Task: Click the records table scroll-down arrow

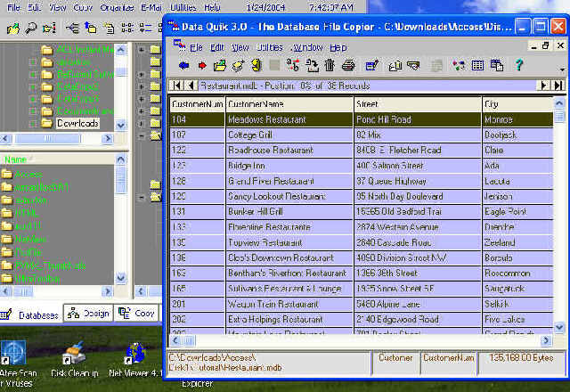Action: click(559, 327)
